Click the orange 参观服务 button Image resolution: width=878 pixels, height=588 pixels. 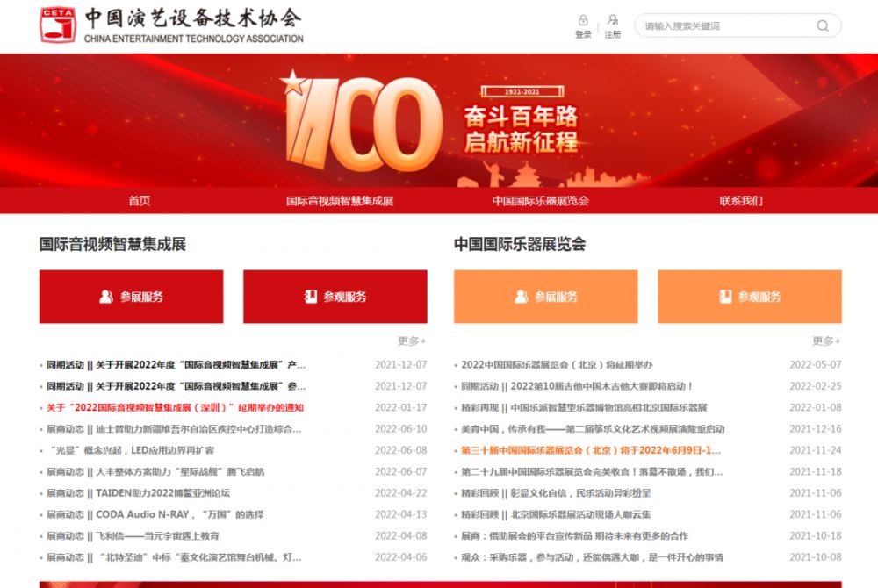click(x=750, y=297)
